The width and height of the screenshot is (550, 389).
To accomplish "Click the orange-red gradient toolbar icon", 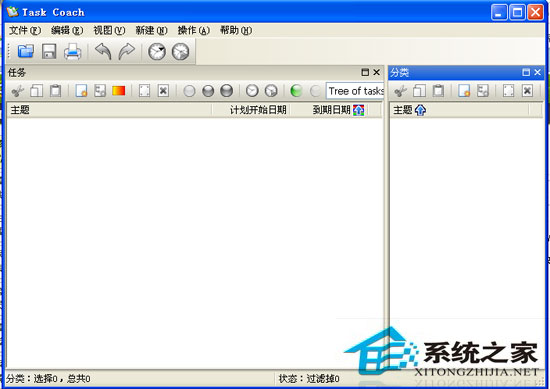I will [119, 91].
